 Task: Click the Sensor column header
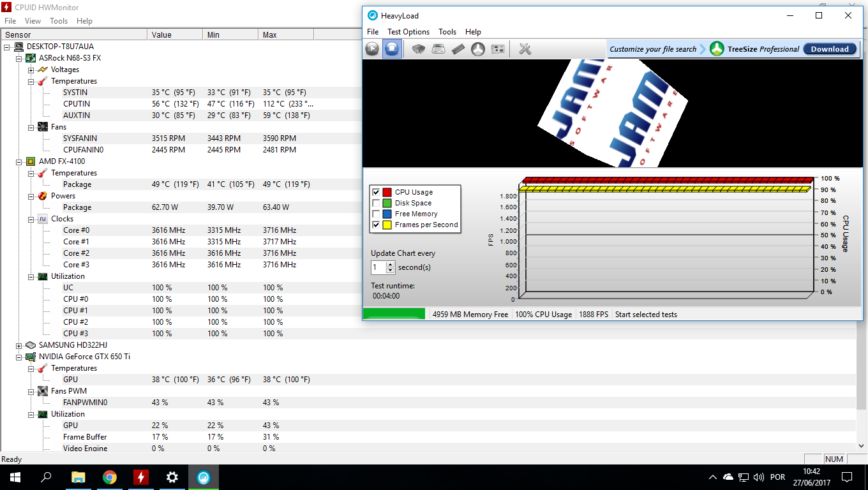tap(74, 35)
